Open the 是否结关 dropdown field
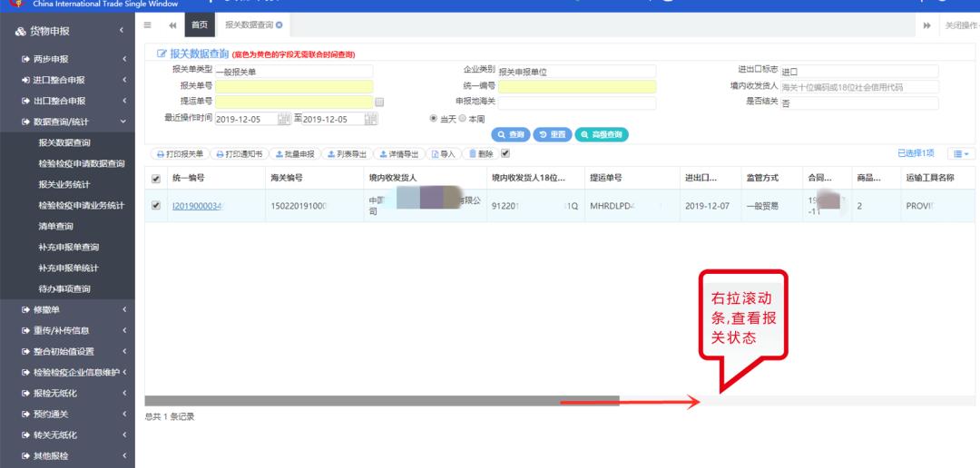The height and width of the screenshot is (468, 980). pyautogui.click(x=860, y=103)
